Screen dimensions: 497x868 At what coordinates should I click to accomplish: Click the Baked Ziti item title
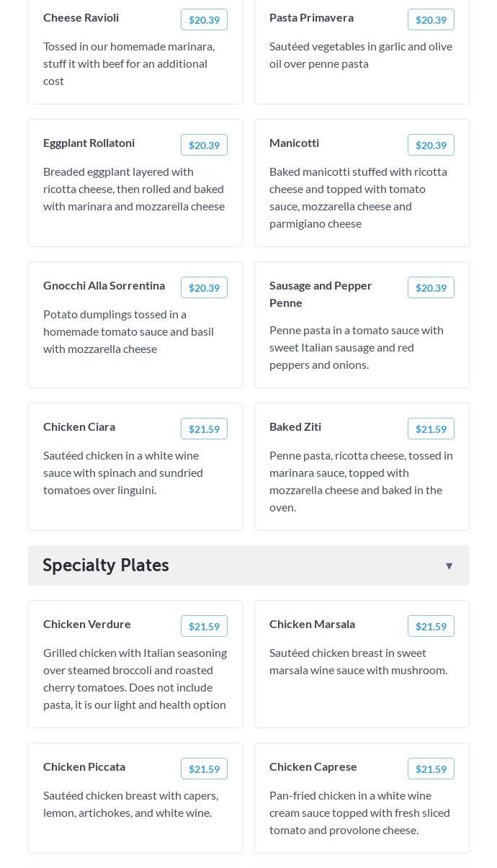click(295, 426)
